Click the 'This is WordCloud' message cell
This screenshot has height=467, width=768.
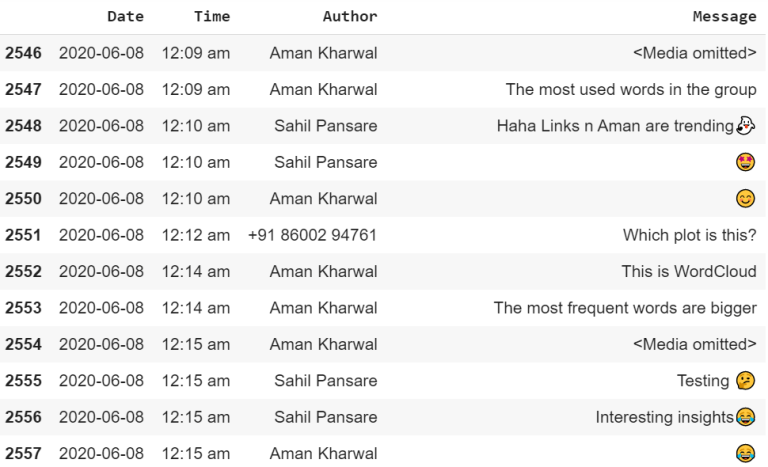[x=689, y=272]
